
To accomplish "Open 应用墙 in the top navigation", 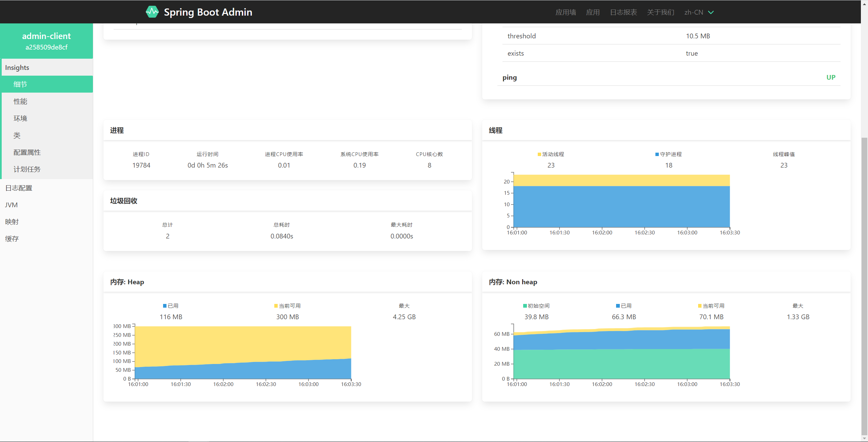I will [566, 12].
